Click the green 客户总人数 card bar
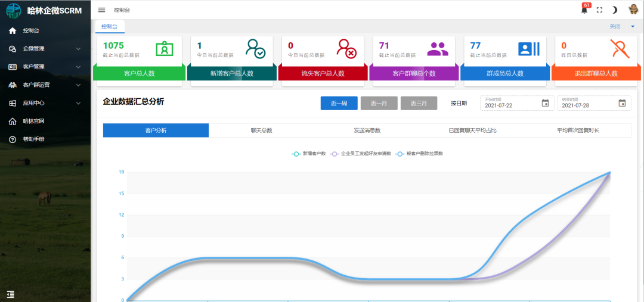644x302 pixels. (x=139, y=73)
